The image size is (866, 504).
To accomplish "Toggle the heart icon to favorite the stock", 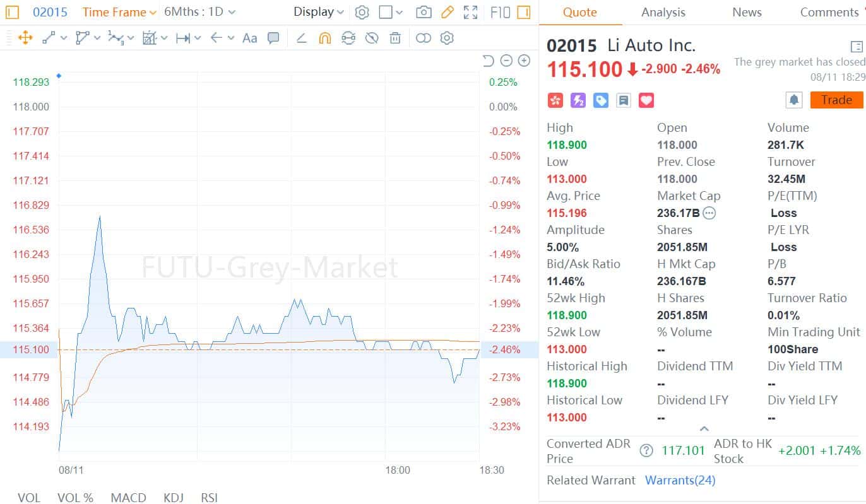I will click(x=646, y=100).
